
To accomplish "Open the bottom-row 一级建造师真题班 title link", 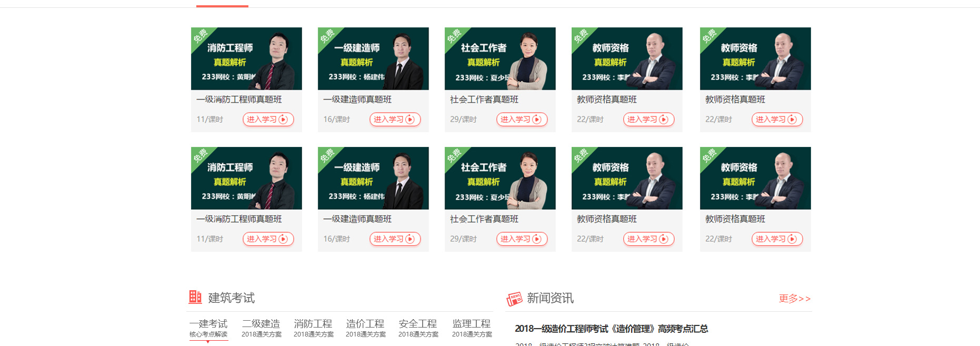I will coord(357,219).
